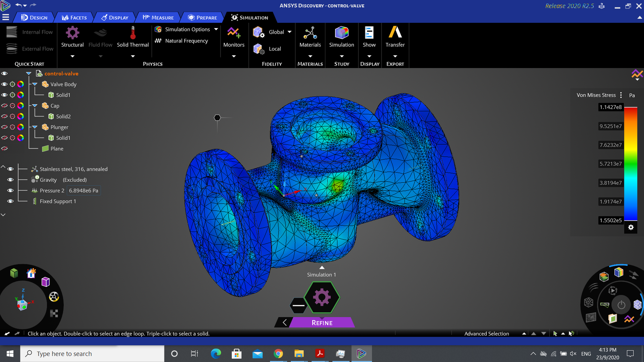Open the Structural physics tool
Screen dimensions: 644x362
[x=72, y=37]
